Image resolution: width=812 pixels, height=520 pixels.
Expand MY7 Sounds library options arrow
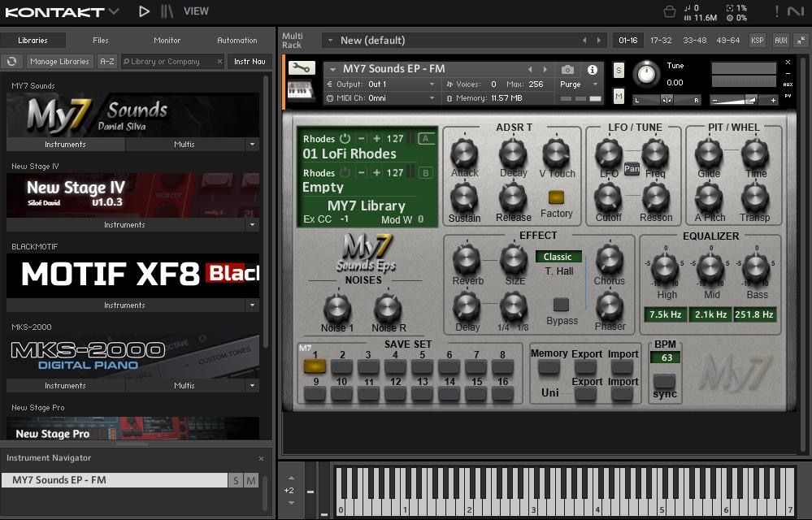[x=252, y=145]
